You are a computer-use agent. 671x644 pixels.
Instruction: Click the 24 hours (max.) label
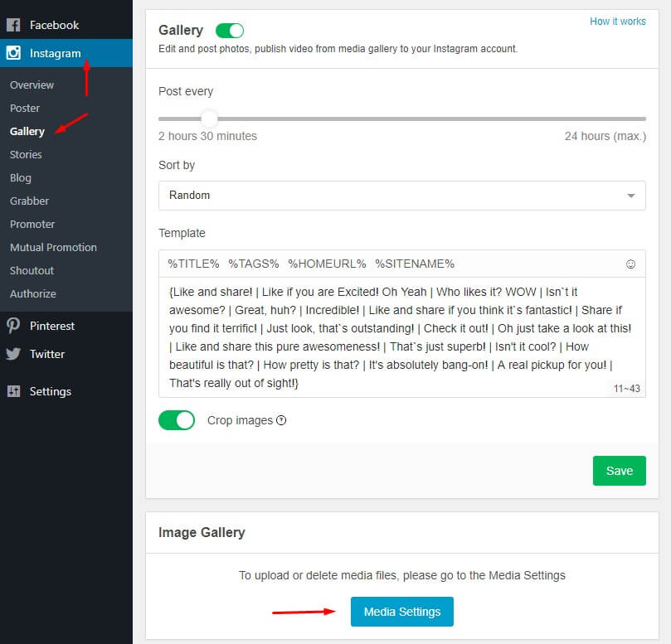(605, 136)
